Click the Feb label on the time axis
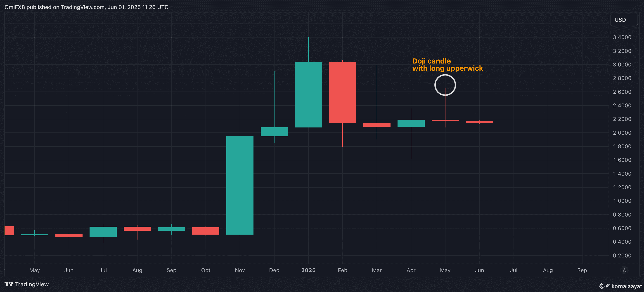 click(342, 270)
